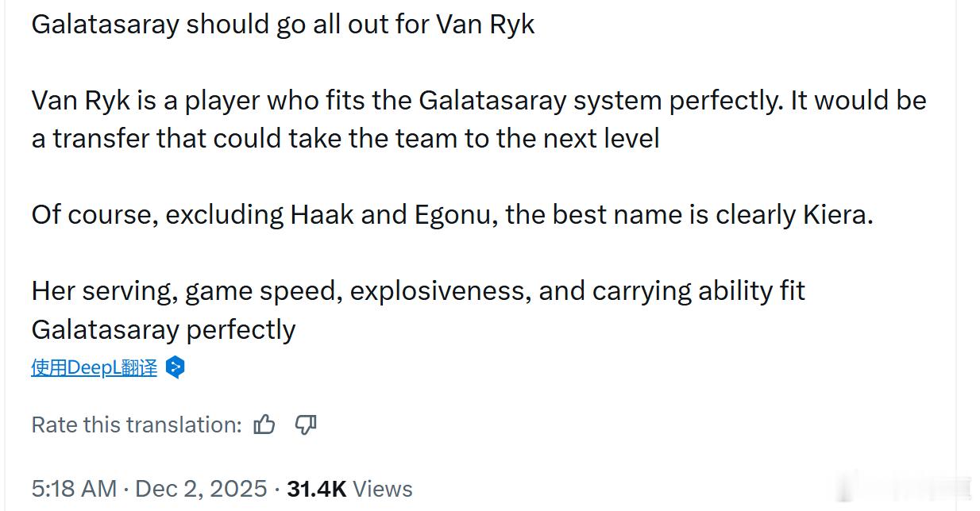The image size is (980, 511).
Task: Click the thumbs down rating icon
Action: coord(306,425)
